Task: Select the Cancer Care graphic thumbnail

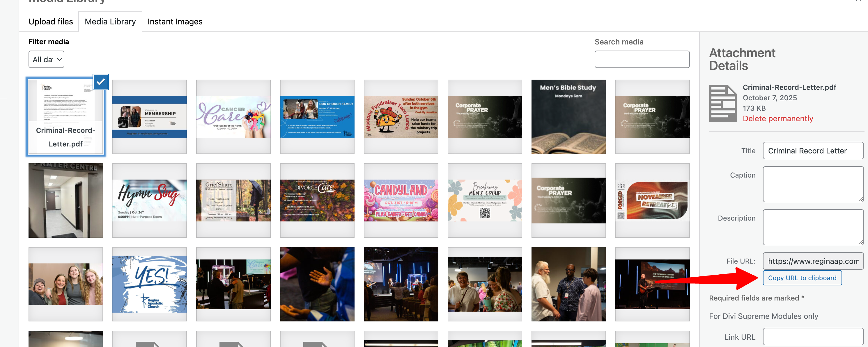Action: point(233,117)
